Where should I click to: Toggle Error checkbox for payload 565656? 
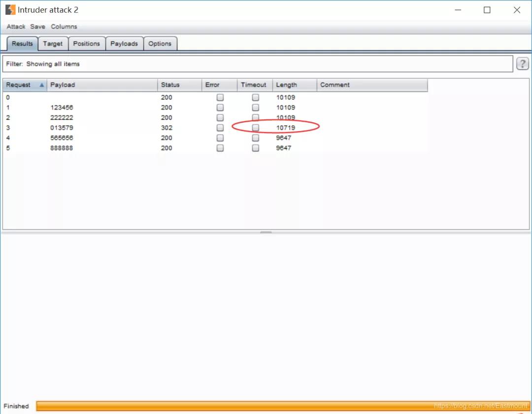(x=220, y=138)
